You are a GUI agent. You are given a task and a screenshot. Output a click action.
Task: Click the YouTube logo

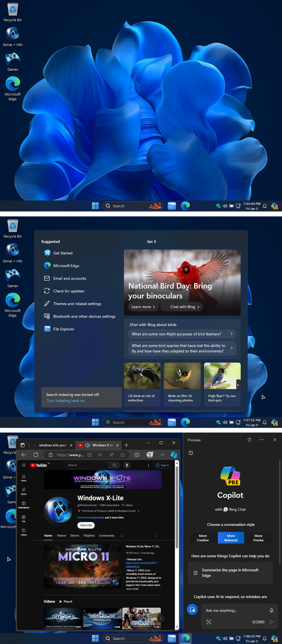click(x=39, y=465)
